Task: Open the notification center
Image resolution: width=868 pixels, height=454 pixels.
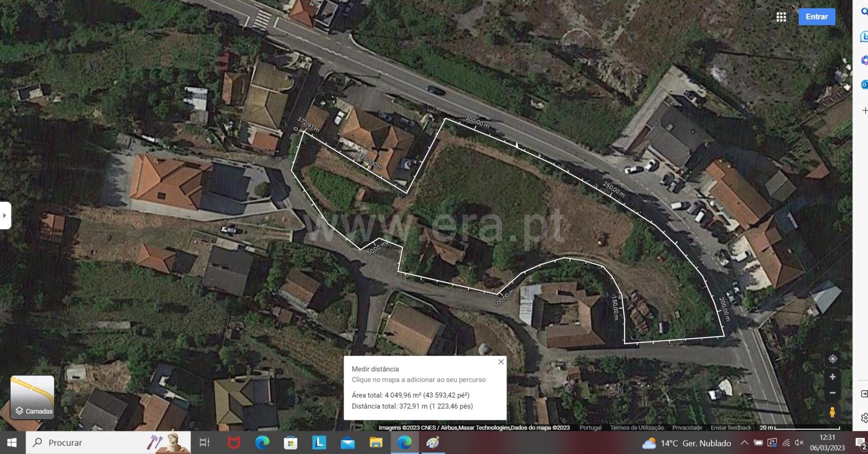Action: 860,443
